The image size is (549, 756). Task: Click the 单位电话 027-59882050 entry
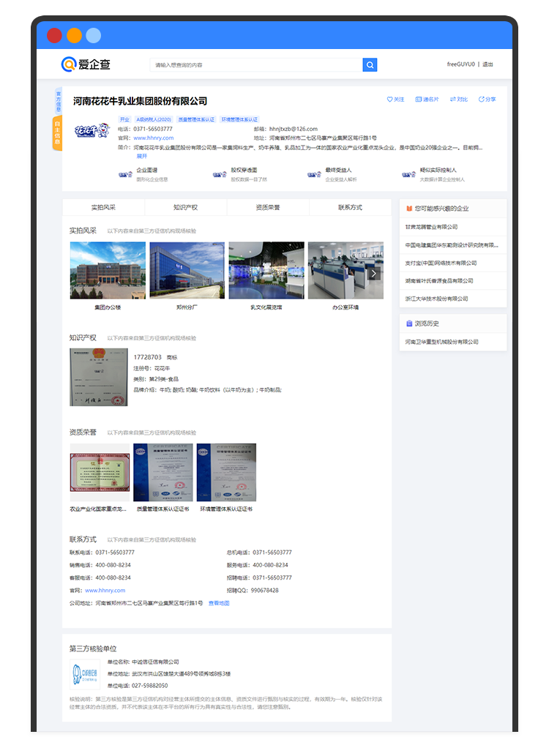tap(138, 686)
